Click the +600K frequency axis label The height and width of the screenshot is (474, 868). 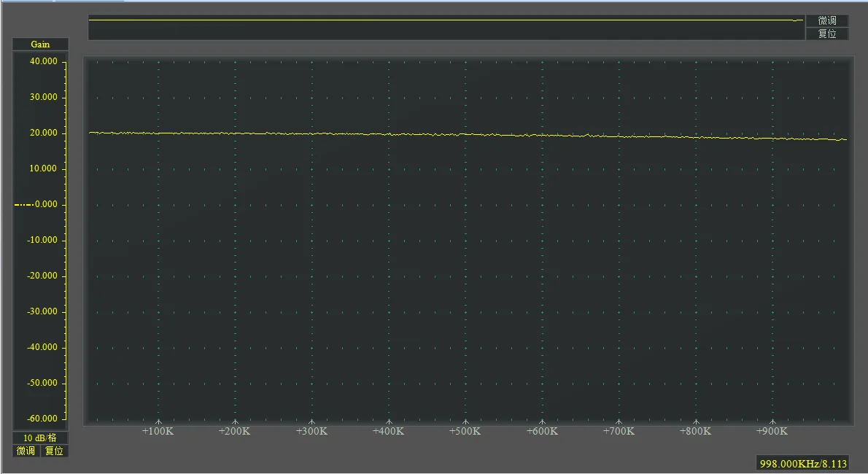click(542, 432)
